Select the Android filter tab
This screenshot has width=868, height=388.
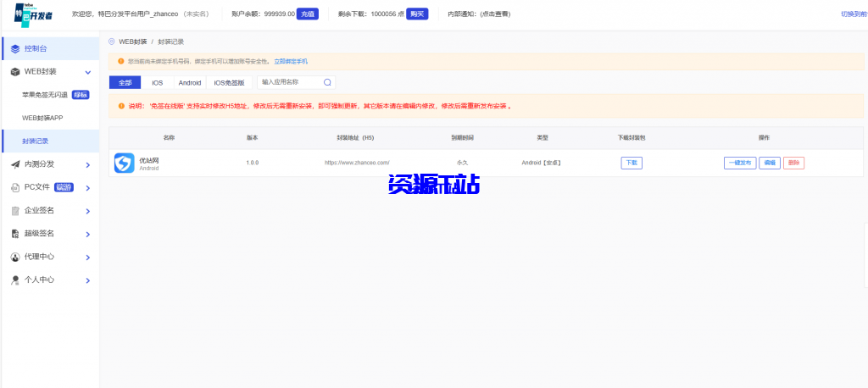pos(190,82)
